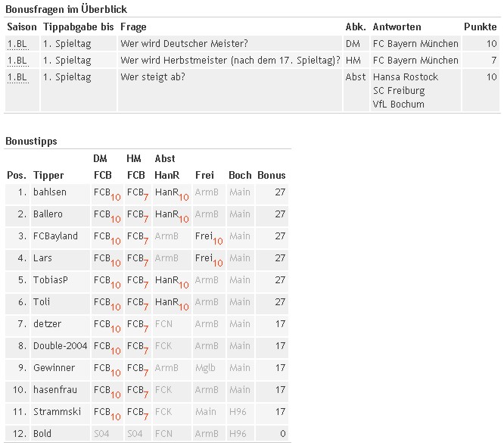Click the Punkte column header
Image resolution: width=504 pixels, height=443 pixels.
[x=481, y=27]
